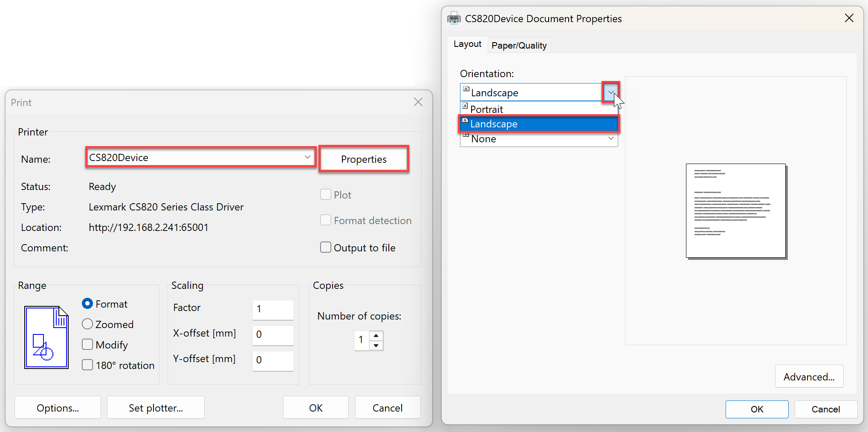Open the printer Name dropdown
This screenshot has width=868, height=432.
pos(307,157)
